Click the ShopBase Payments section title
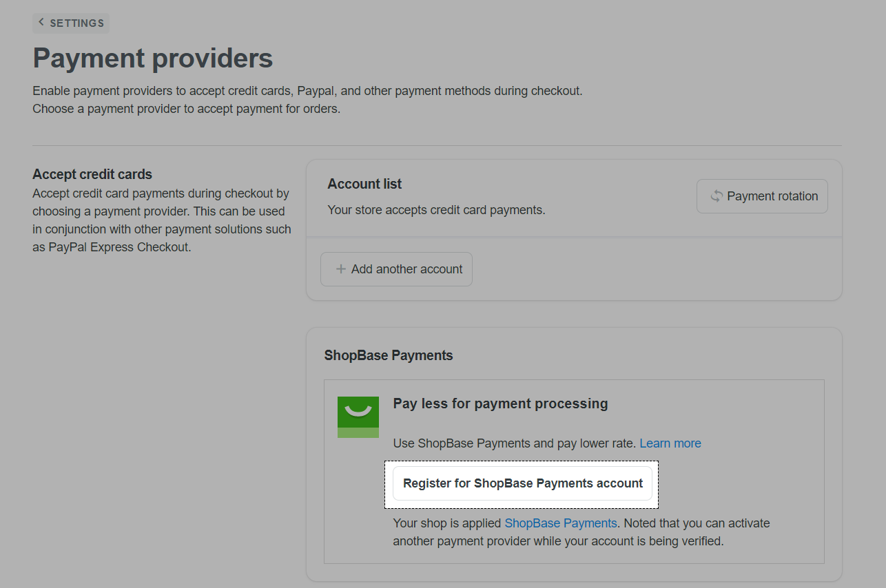 pos(389,355)
